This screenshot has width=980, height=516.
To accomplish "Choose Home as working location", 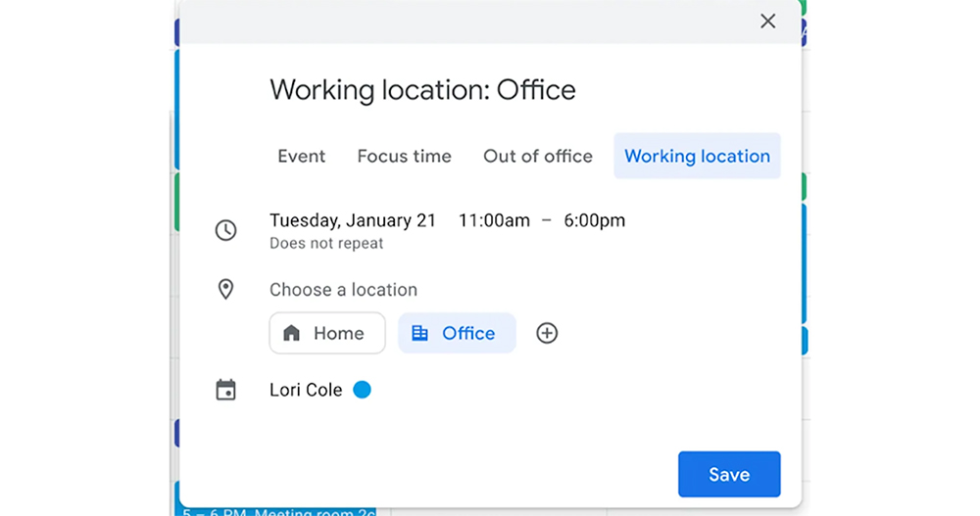I will (327, 333).
